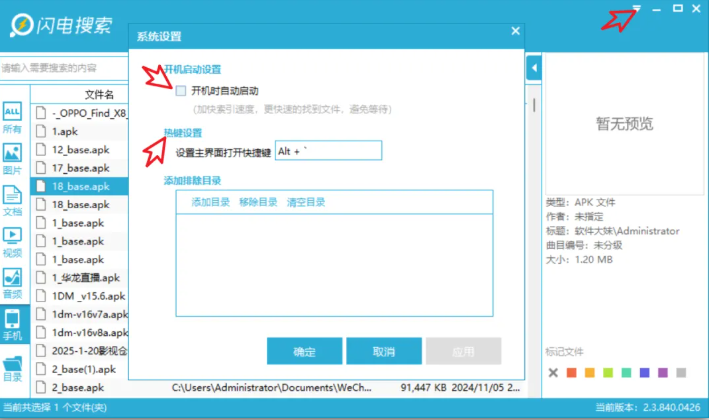
Task: Select the highlighted 18_base.apk row
Action: (80, 186)
